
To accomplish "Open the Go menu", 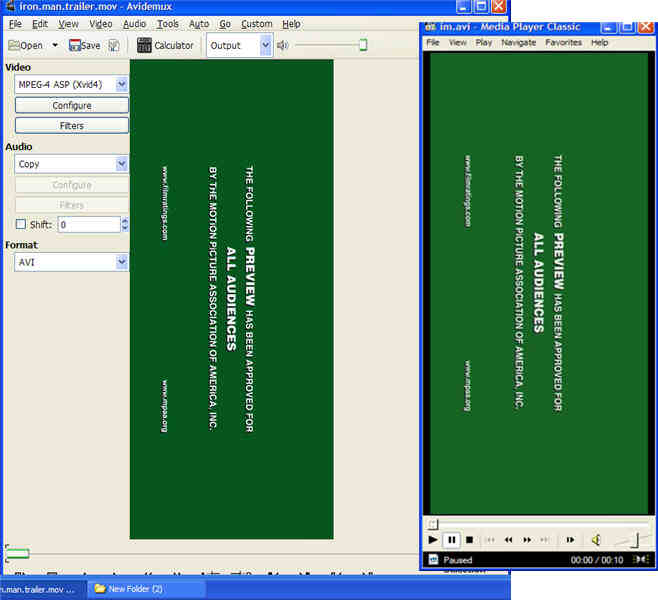I will 225,24.
